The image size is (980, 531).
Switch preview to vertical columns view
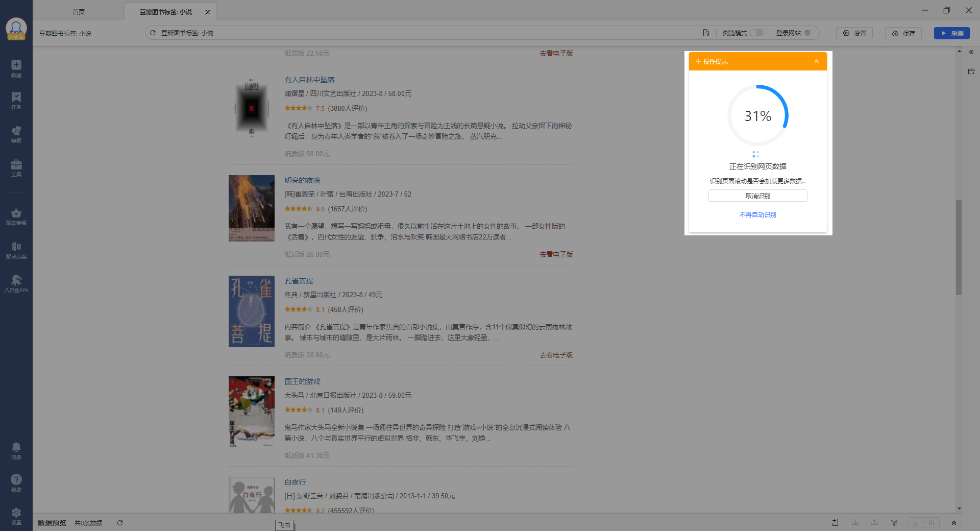point(932,523)
